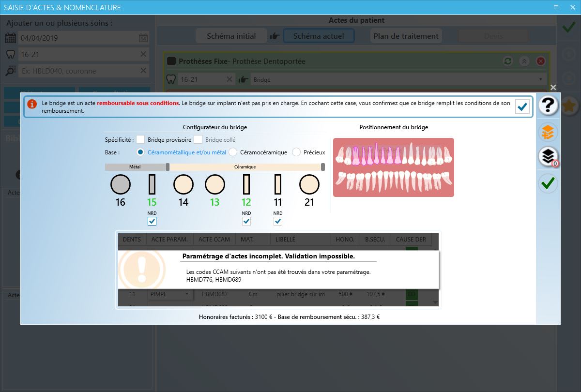Click the orange stacked layers icon
Viewport: 581px width, 392px height.
pos(549,132)
